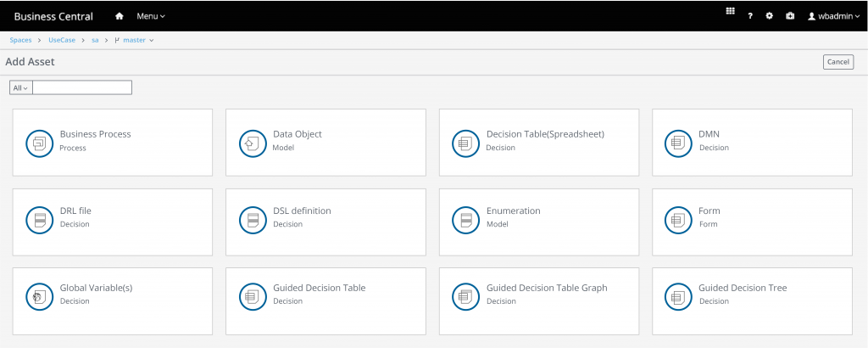Open the master branch selector
Screen dimensions: 868x348
click(134, 40)
